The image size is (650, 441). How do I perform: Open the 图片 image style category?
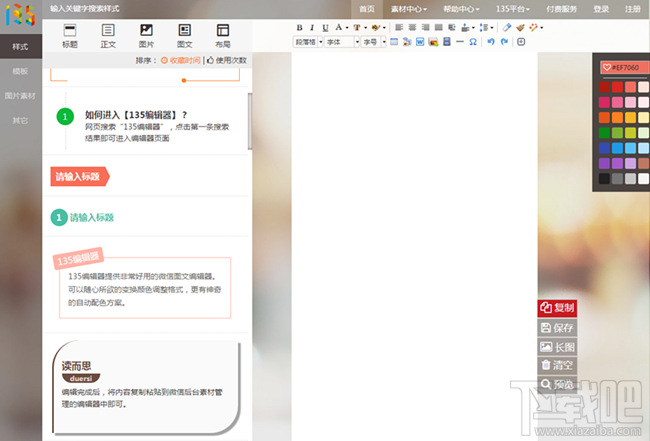coord(146,36)
